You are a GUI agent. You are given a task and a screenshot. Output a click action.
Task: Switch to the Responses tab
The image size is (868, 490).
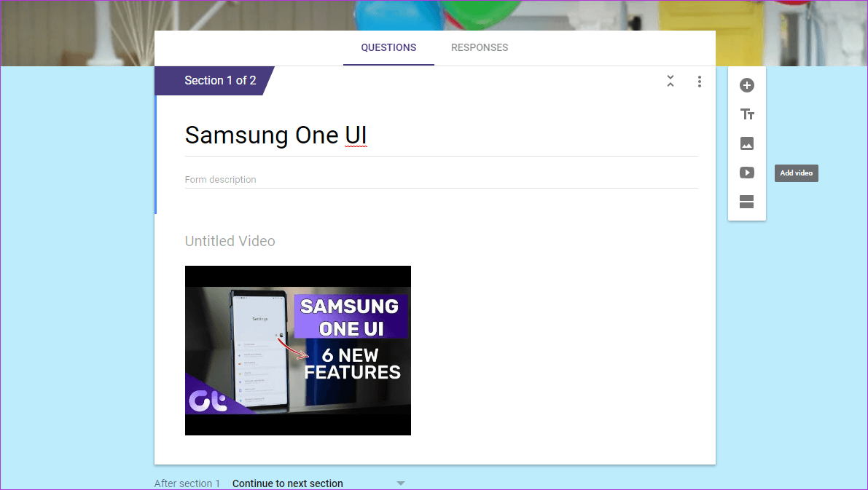click(480, 47)
